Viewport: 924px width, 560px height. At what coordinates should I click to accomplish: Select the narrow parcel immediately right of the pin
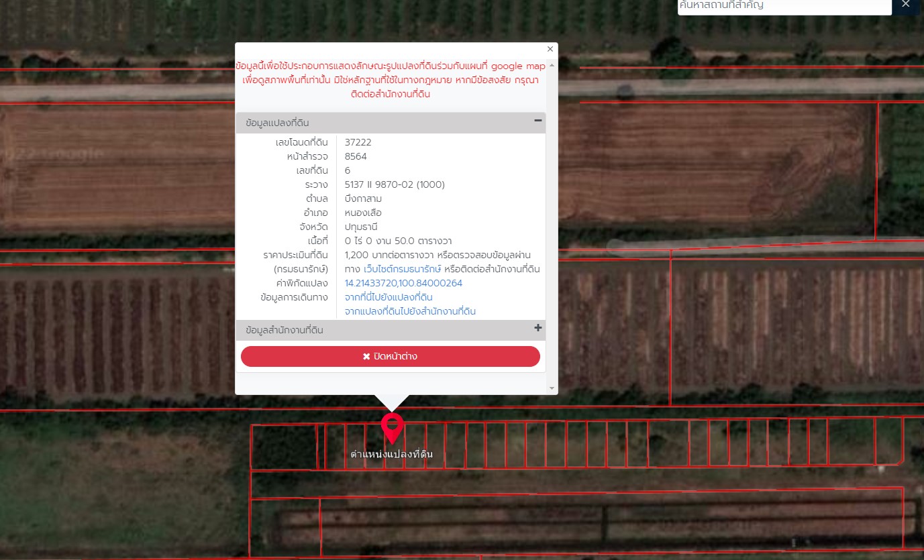coord(416,445)
